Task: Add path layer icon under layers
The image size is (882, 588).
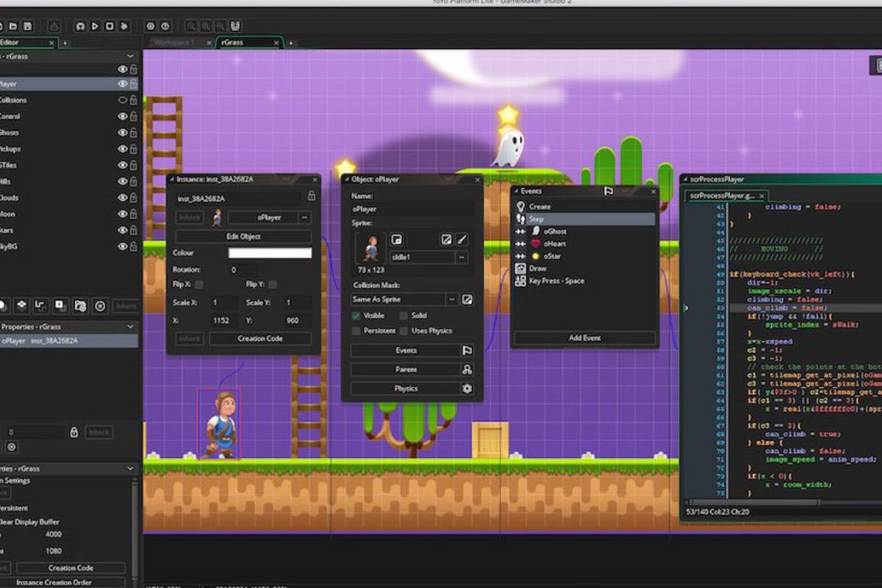Action: point(42,306)
